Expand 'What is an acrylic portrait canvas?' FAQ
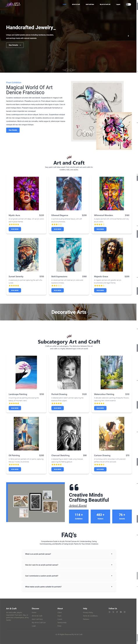138x644 pixels. click(x=69, y=554)
